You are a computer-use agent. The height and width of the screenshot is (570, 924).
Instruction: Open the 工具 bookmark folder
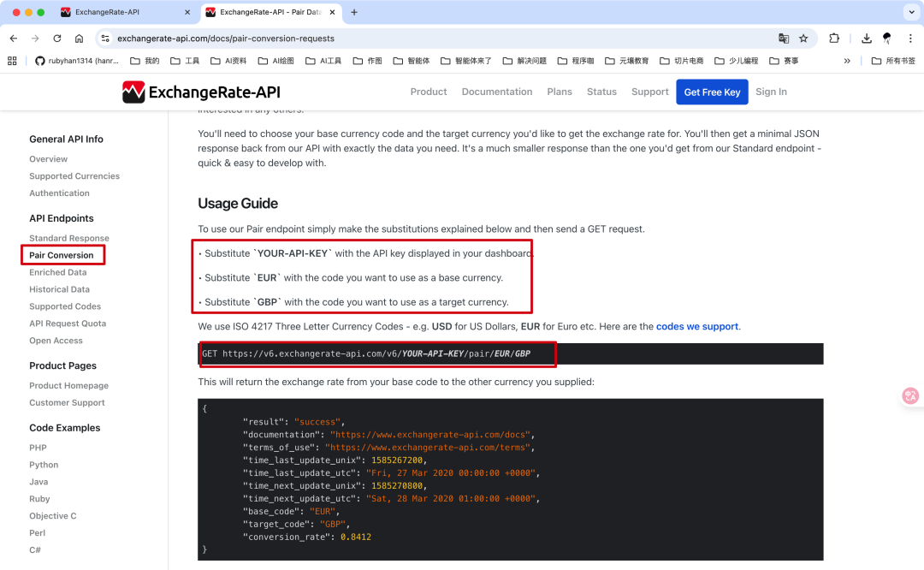pyautogui.click(x=185, y=61)
